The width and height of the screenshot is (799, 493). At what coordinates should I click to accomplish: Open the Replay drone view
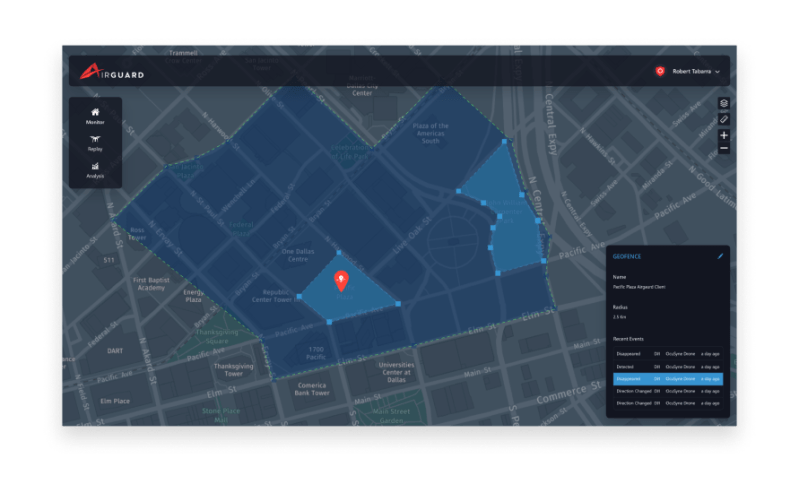95,143
